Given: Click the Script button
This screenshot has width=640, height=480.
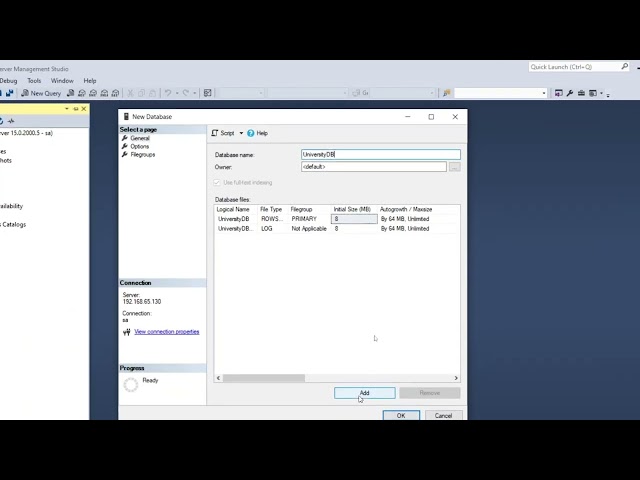Looking at the screenshot, I should pos(223,133).
